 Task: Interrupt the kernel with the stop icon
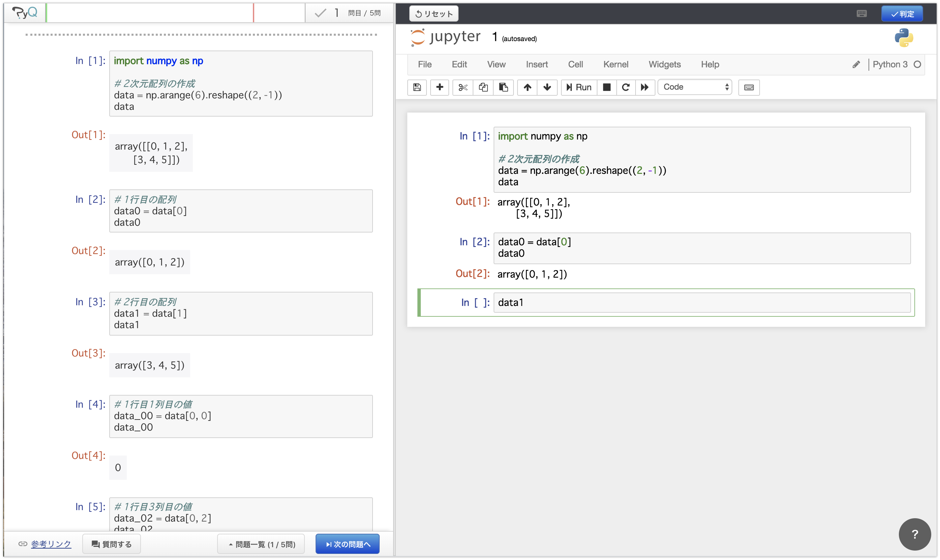[607, 87]
